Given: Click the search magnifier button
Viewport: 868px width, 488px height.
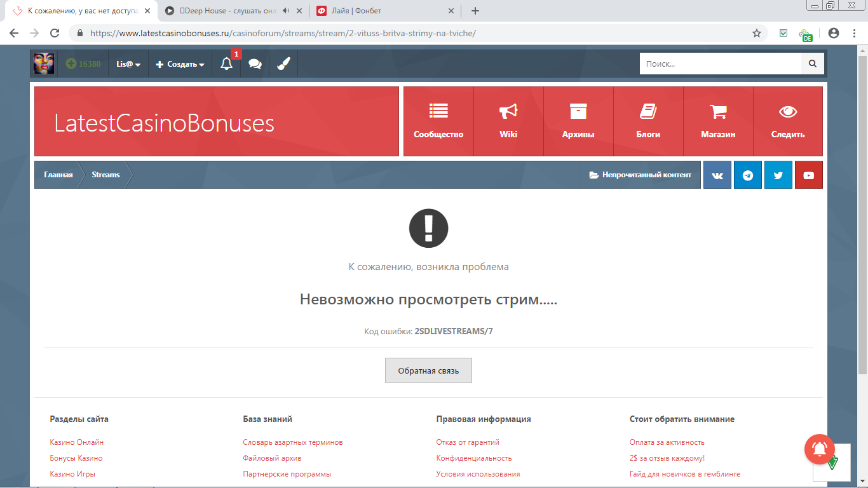Looking at the screenshot, I should [x=812, y=64].
